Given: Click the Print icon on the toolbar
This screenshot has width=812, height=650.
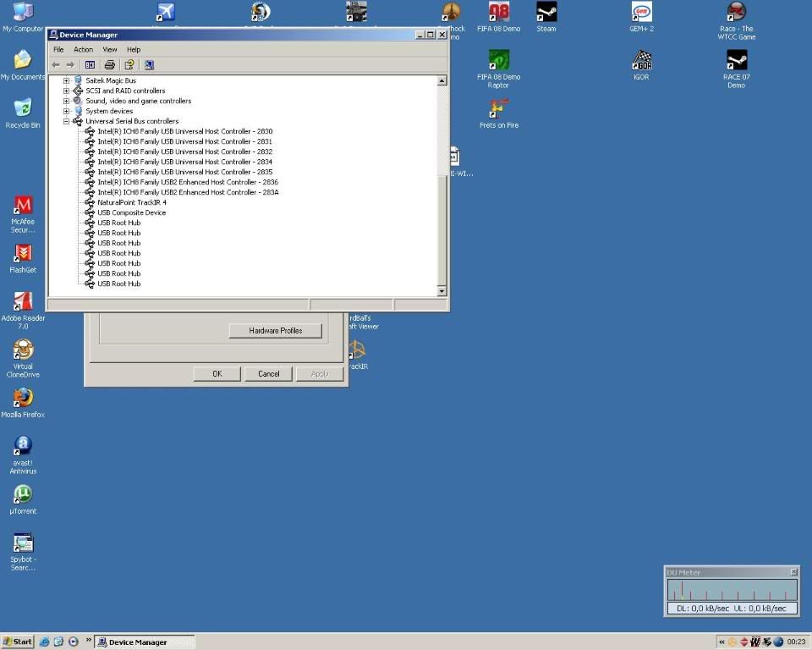Looking at the screenshot, I should pyautogui.click(x=110, y=64).
